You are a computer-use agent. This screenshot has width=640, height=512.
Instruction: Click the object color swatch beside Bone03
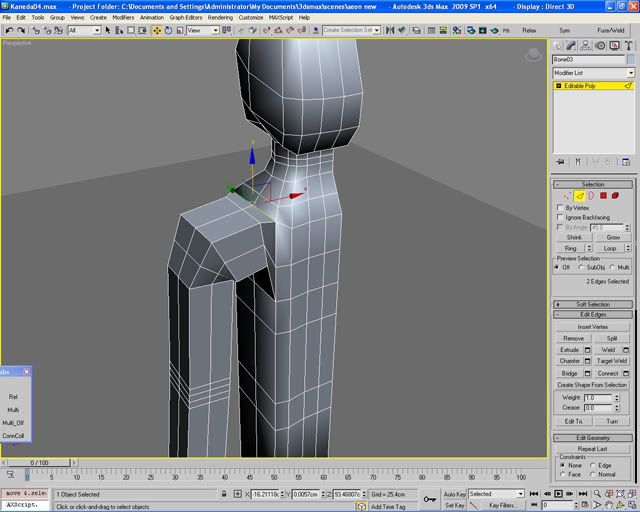[631, 60]
